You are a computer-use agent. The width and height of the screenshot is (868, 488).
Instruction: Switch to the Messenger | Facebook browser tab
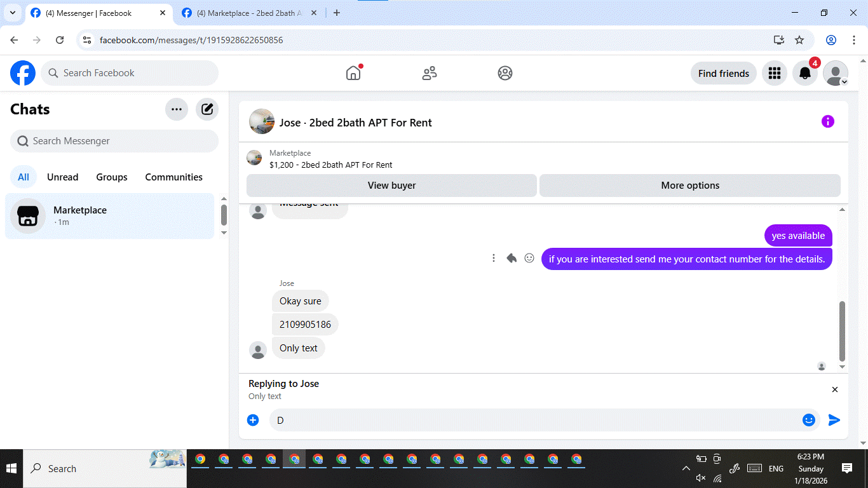pyautogui.click(x=98, y=13)
